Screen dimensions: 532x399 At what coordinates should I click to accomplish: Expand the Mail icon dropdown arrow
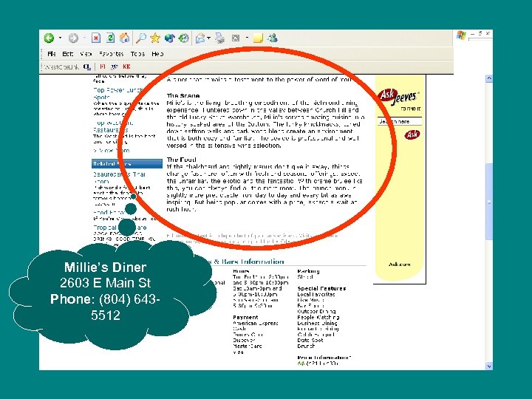(208, 38)
